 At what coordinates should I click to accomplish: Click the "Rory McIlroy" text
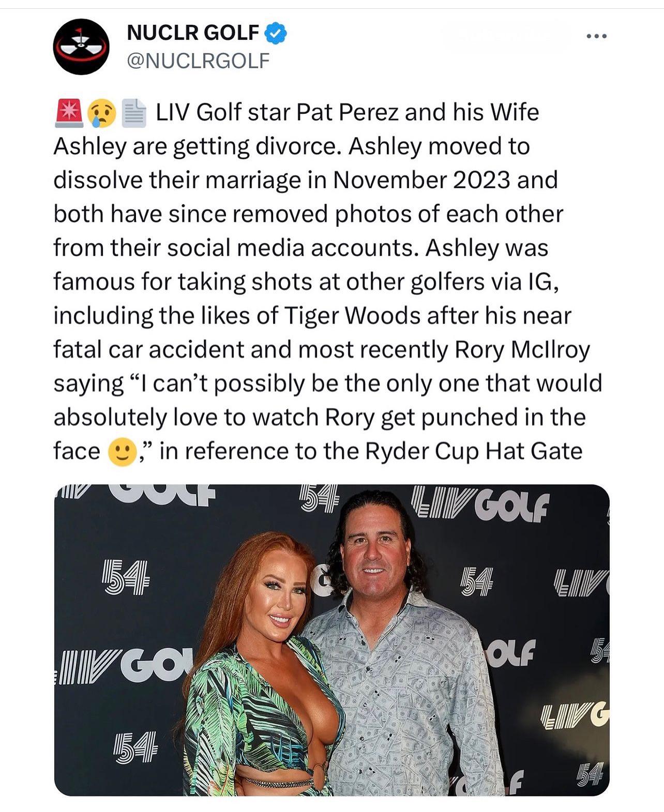pyautogui.click(x=522, y=350)
